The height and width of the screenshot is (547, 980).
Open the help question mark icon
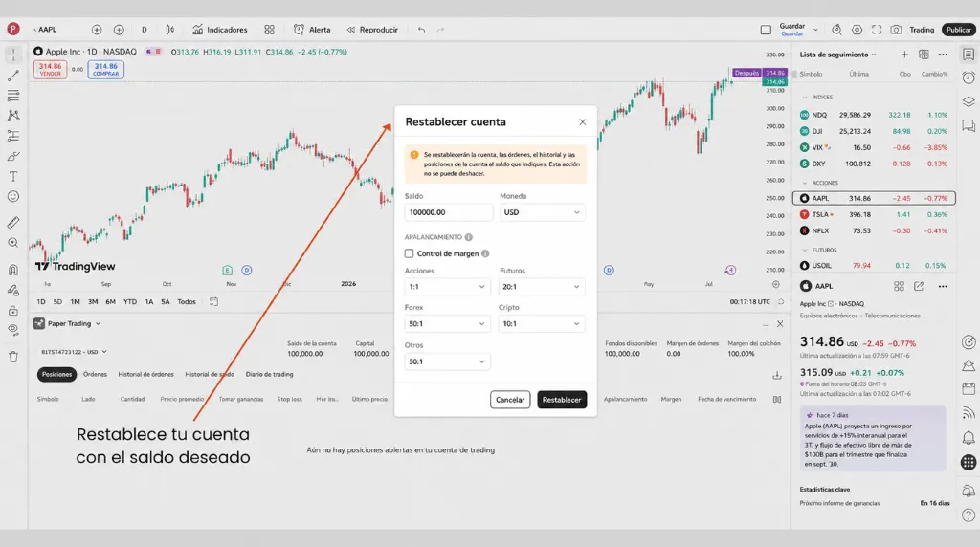(x=969, y=515)
